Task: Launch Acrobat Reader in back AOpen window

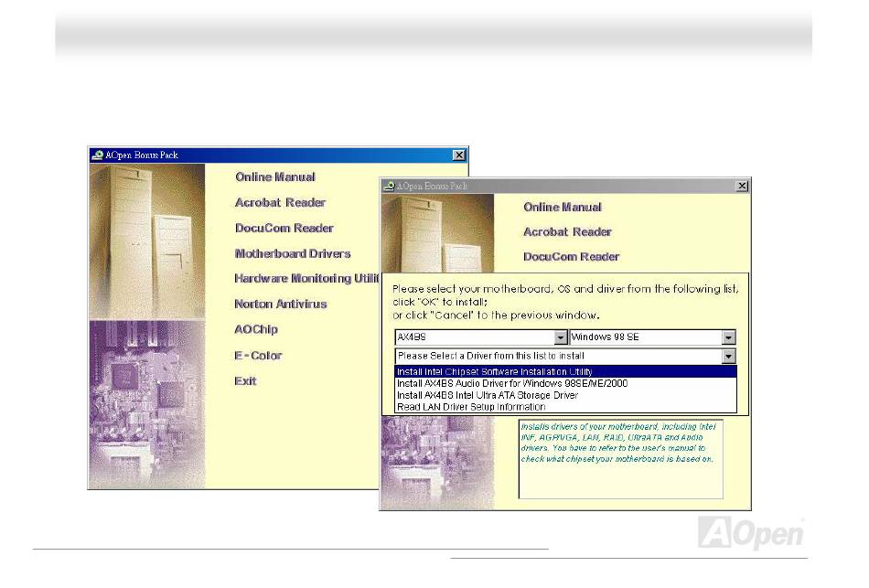Action: [280, 202]
